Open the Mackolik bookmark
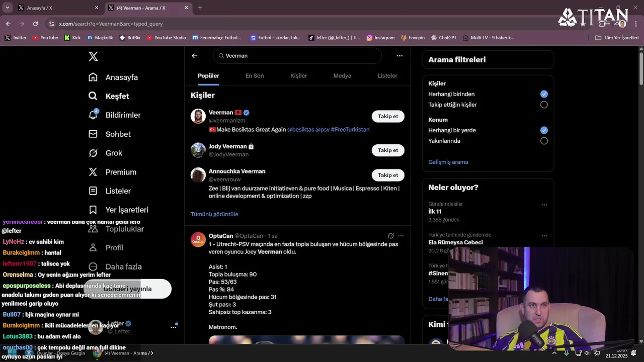Viewport: 644px width, 362px height. (x=100, y=38)
